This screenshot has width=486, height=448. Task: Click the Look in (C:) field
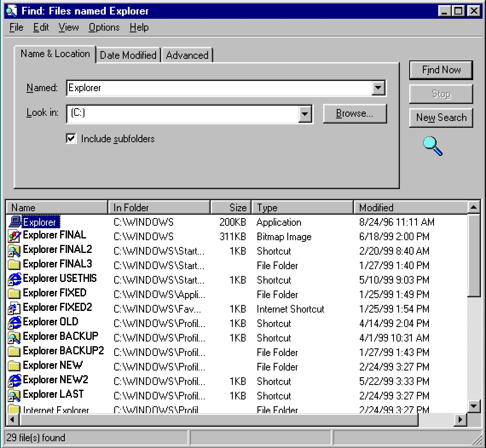click(182, 114)
